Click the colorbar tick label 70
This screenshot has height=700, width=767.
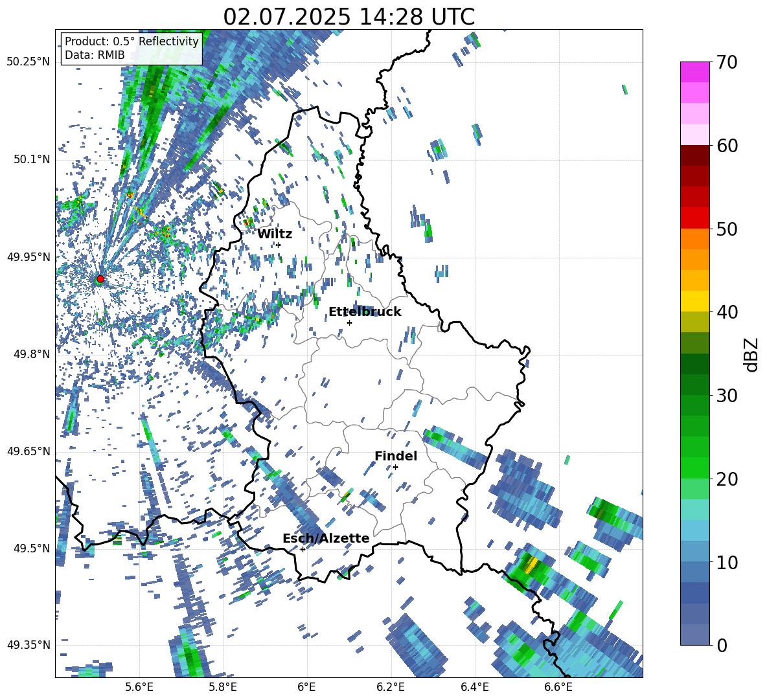pyautogui.click(x=727, y=63)
